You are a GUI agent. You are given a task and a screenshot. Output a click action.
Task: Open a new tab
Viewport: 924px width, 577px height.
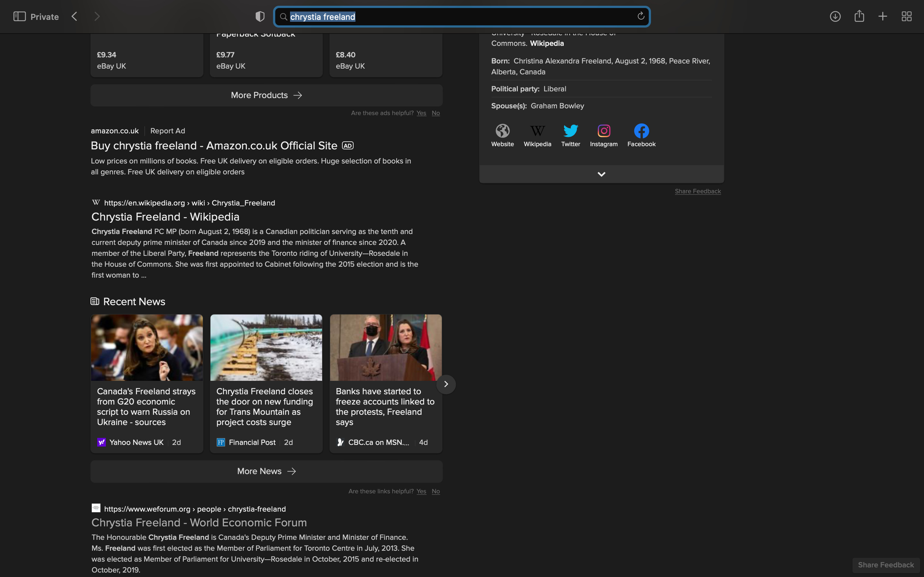(882, 16)
